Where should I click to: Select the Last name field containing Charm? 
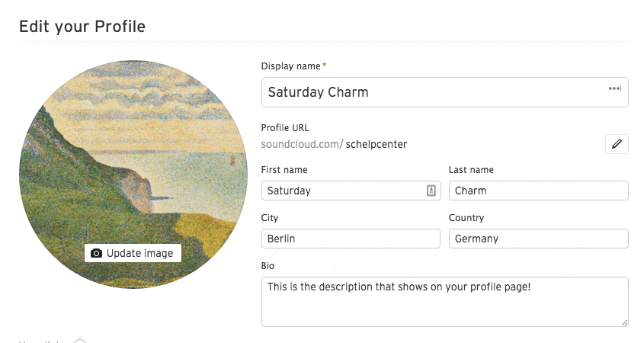(539, 191)
